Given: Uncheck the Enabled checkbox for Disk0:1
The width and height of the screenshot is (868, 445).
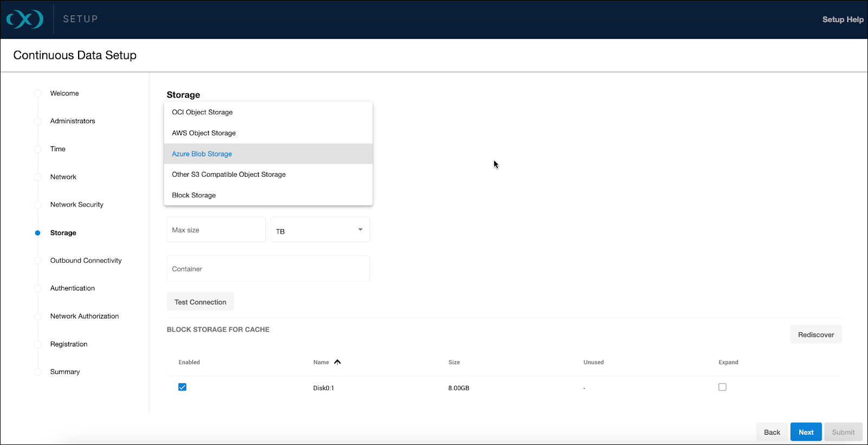Looking at the screenshot, I should click(182, 387).
